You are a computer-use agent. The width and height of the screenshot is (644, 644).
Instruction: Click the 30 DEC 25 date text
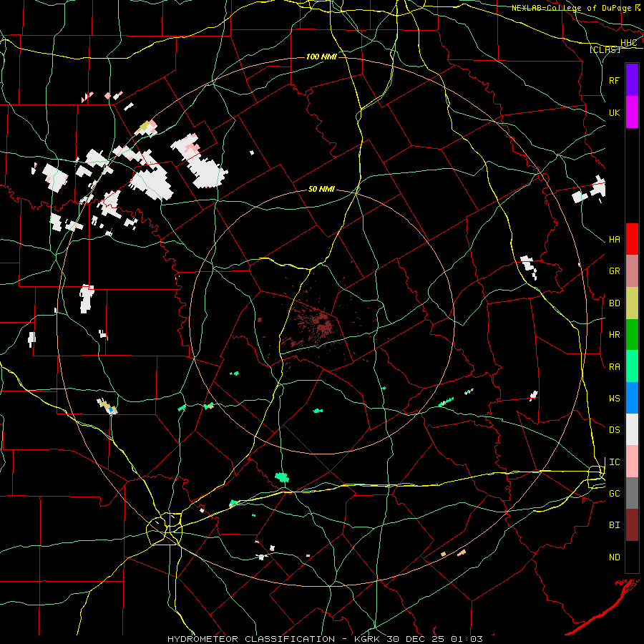(416, 639)
